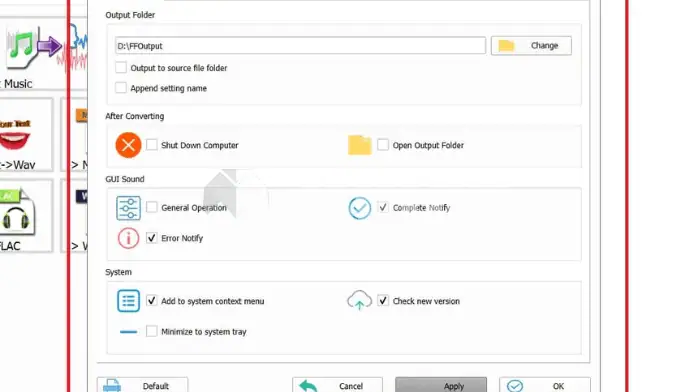698x392 pixels.
Task: Click the Complete Notify checkmark circle icon
Action: [359, 208]
